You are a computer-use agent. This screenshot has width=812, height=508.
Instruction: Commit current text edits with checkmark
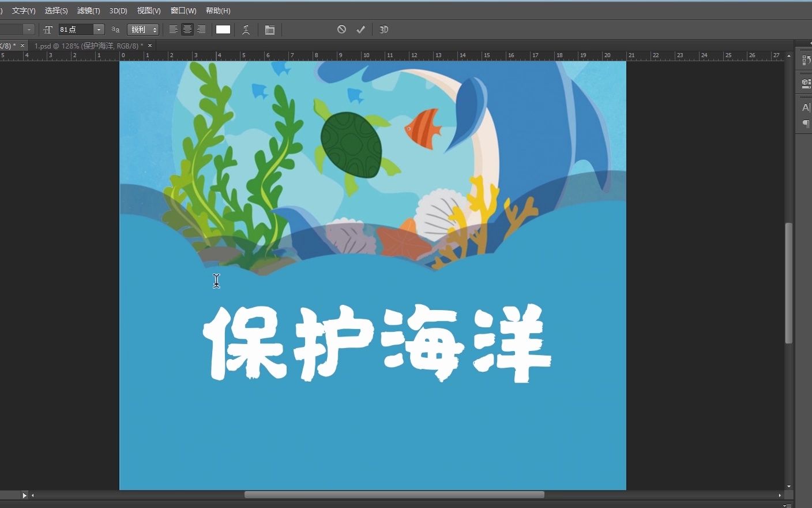(x=360, y=29)
